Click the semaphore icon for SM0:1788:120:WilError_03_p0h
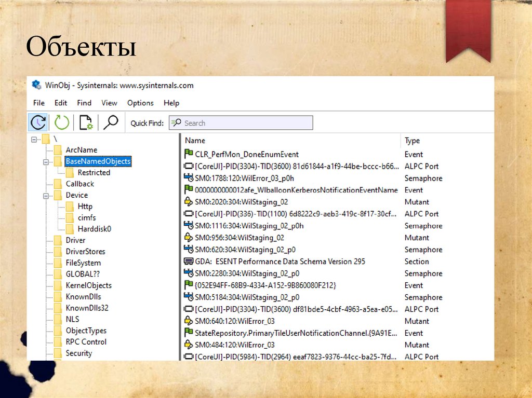 [x=189, y=178]
